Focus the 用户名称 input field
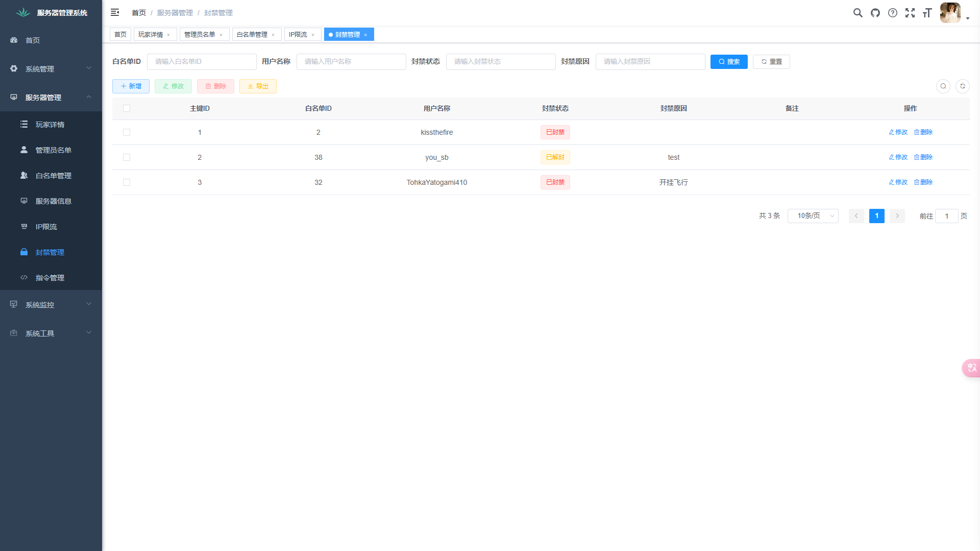Screen dimensions: 980x551 point(351,62)
